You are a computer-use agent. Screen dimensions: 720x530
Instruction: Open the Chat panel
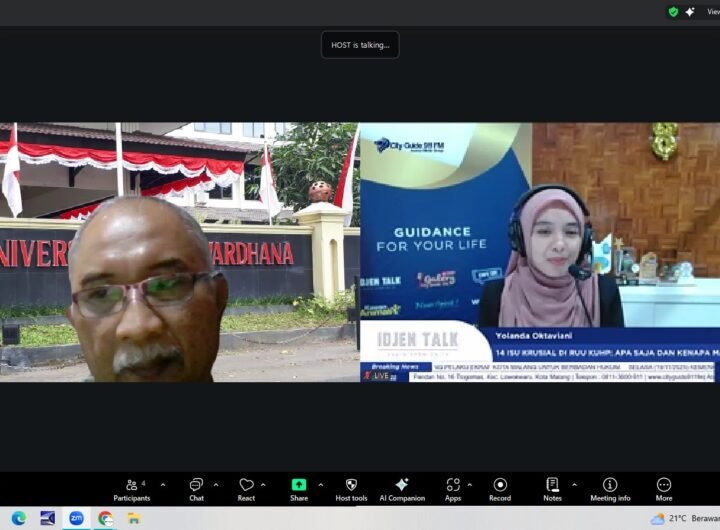click(x=196, y=489)
